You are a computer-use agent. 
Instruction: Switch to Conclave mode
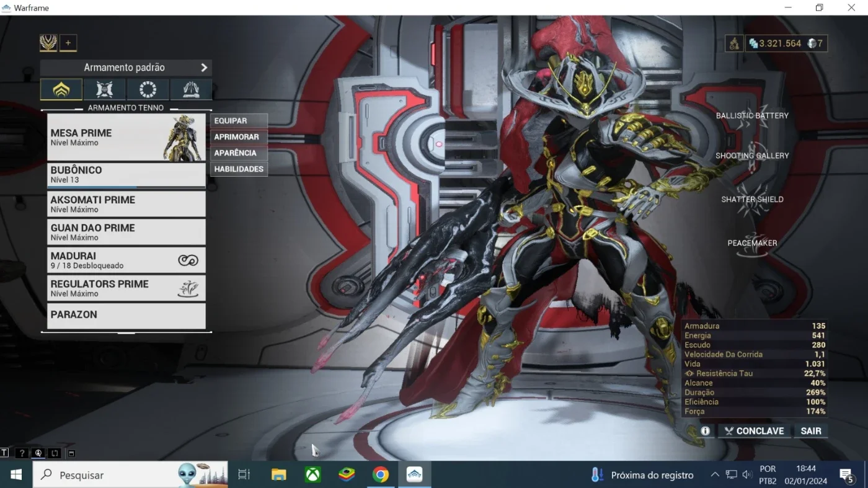[x=755, y=431]
